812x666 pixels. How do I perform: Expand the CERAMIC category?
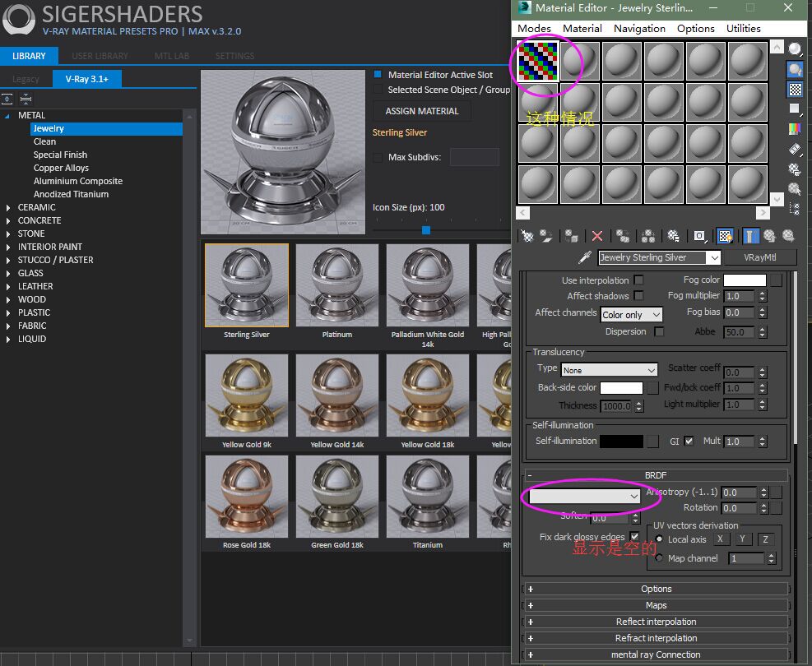coord(7,207)
